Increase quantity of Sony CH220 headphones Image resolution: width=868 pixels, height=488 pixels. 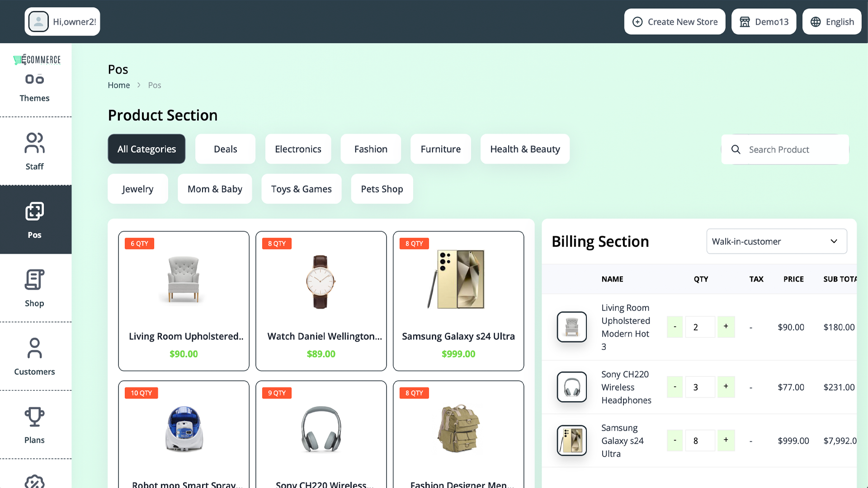pyautogui.click(x=726, y=387)
